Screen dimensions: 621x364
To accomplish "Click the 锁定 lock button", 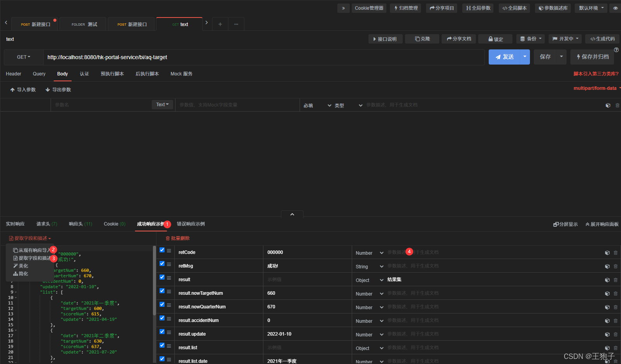I will (495, 39).
